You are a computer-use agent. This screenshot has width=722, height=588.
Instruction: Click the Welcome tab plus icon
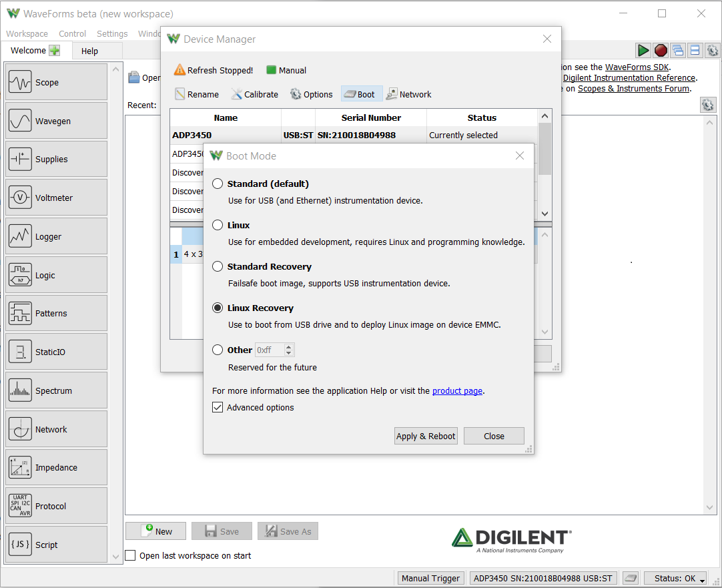pyautogui.click(x=55, y=50)
